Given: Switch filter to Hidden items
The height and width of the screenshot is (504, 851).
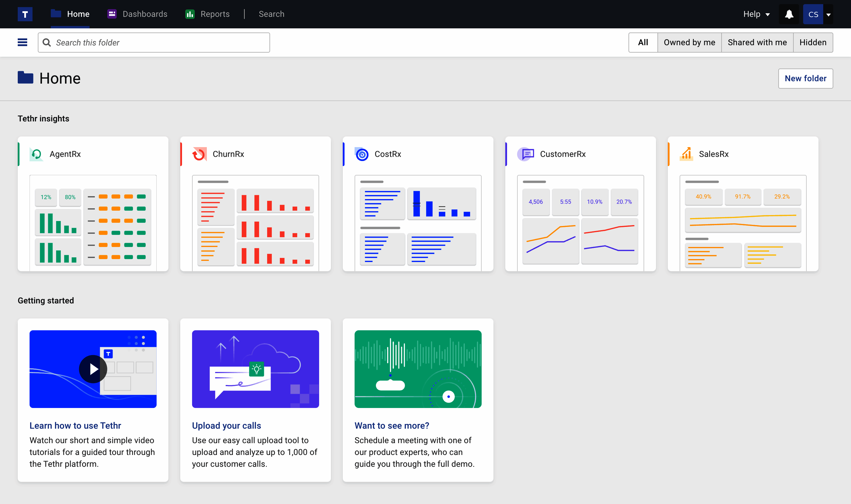Looking at the screenshot, I should tap(813, 42).
